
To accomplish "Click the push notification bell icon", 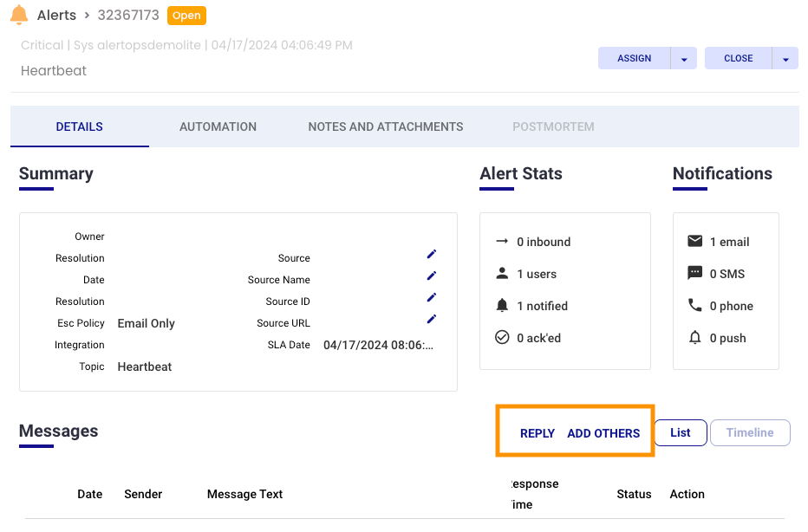I will (694, 338).
